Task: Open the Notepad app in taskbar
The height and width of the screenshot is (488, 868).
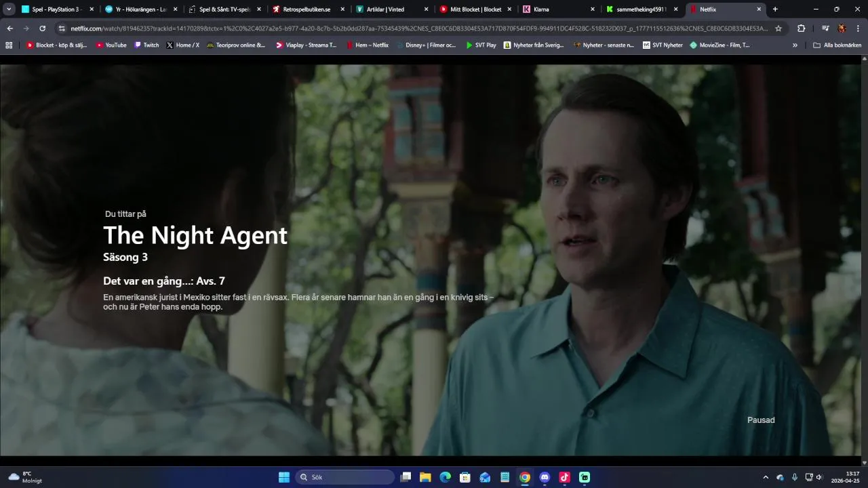Action: pyautogui.click(x=505, y=477)
